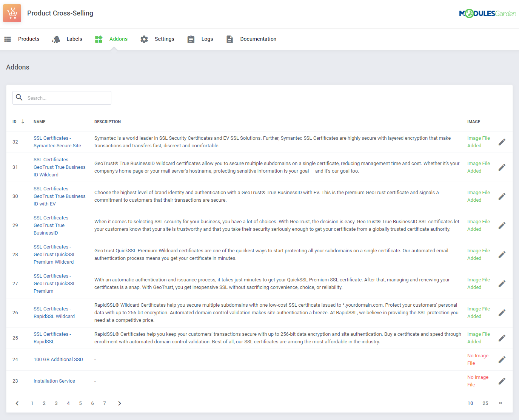
Task: Go to page 2
Action: tap(44, 403)
